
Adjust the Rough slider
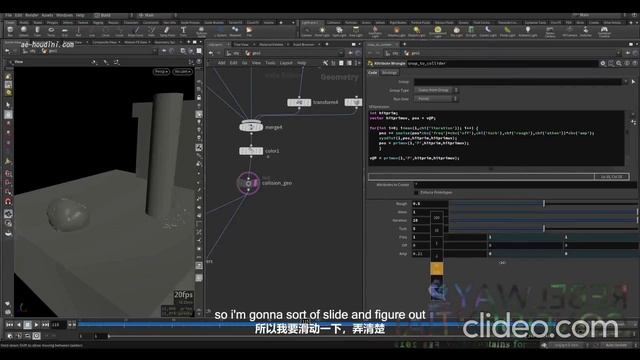(544, 203)
